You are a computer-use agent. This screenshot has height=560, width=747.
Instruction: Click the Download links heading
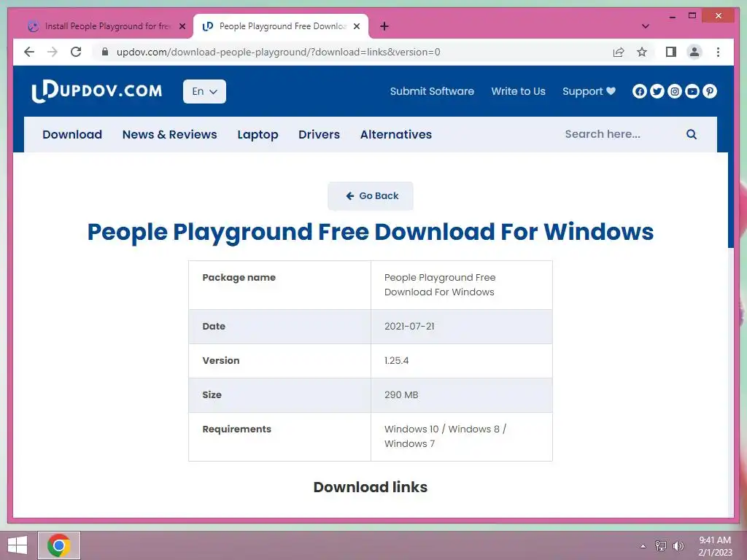pyautogui.click(x=371, y=487)
